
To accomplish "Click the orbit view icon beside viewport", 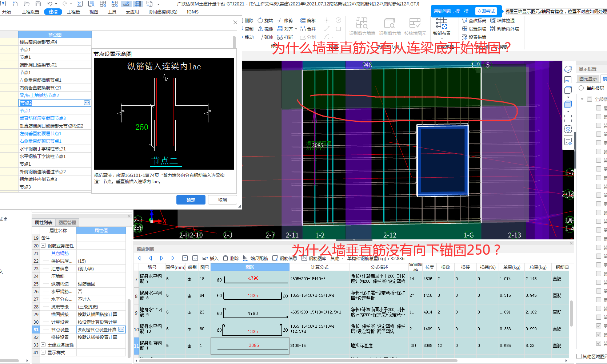I will pyautogui.click(x=568, y=69).
